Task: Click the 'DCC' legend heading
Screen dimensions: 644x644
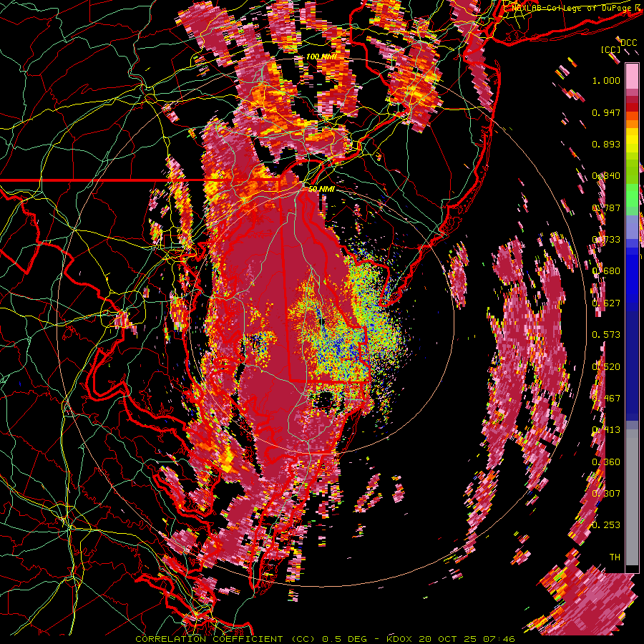Action: (x=628, y=43)
